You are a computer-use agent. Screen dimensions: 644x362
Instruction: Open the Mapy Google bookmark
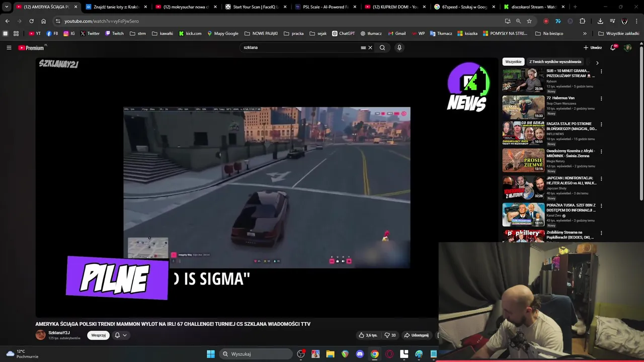coord(223,34)
